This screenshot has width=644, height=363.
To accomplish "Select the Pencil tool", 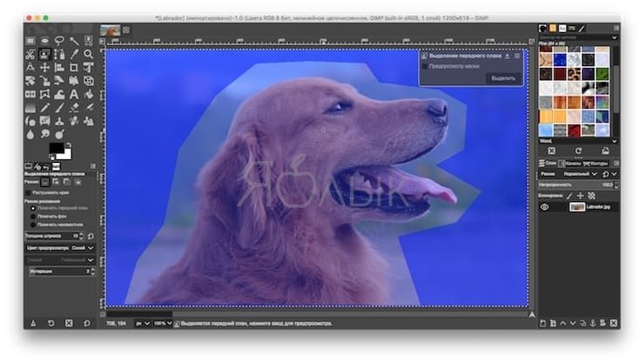I will (x=44, y=108).
